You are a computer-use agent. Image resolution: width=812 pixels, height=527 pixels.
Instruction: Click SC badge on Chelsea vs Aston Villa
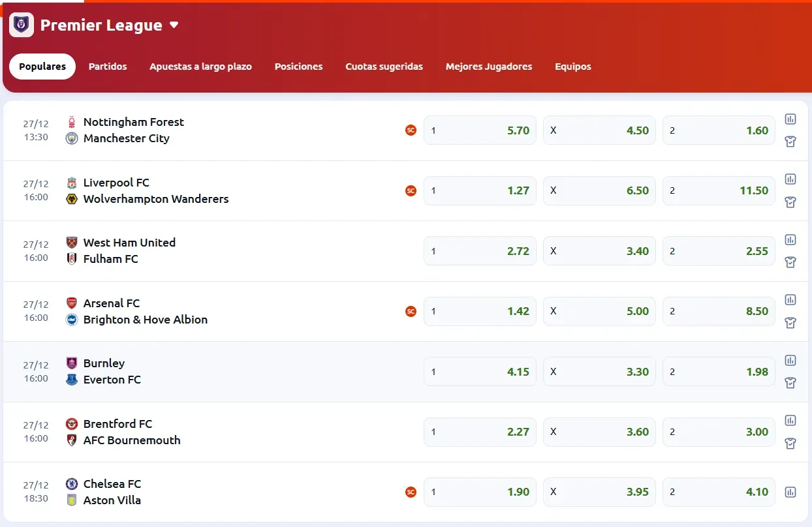pyautogui.click(x=411, y=492)
